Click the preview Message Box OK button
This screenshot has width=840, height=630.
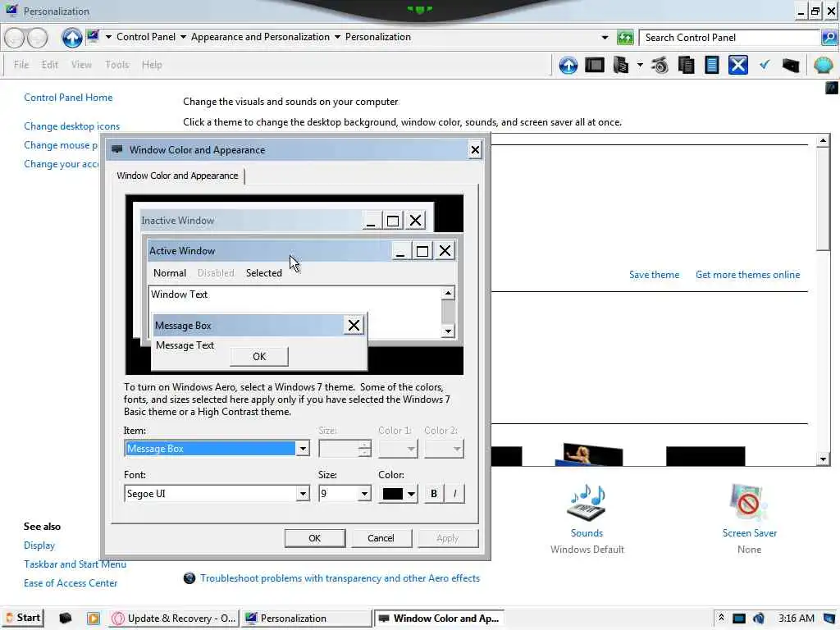point(259,357)
